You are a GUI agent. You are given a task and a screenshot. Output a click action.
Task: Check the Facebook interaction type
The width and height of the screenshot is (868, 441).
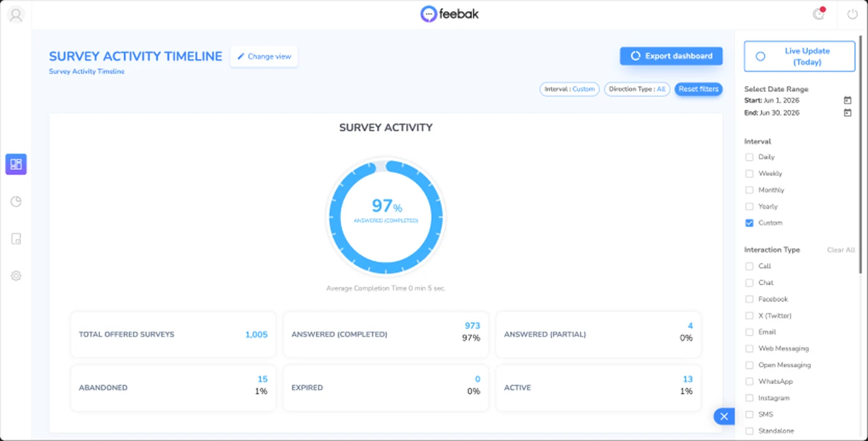point(750,299)
